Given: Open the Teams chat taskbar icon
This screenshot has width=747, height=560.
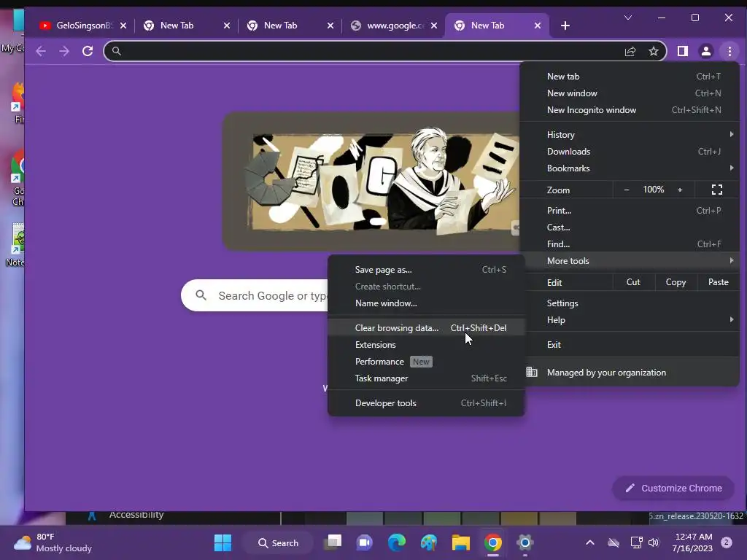Looking at the screenshot, I should (365, 542).
